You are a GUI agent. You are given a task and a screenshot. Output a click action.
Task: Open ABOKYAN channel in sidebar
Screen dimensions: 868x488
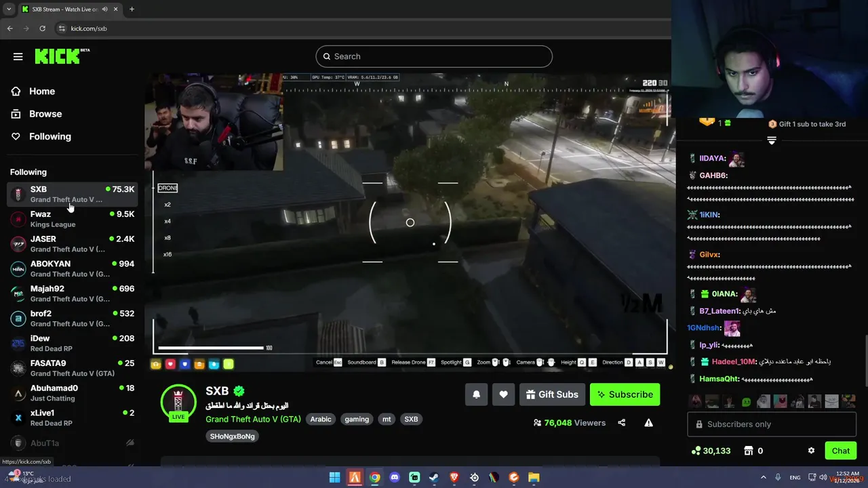[73, 268]
